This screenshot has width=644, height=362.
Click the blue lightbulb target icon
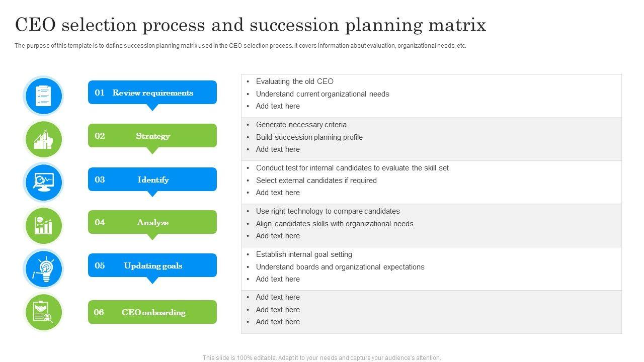[x=43, y=269]
